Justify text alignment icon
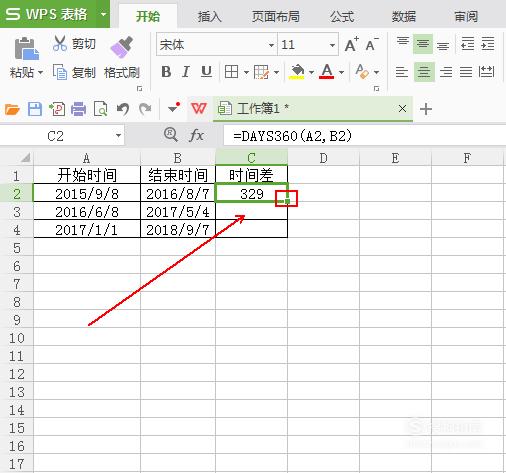The image size is (506, 473). tap(466, 72)
